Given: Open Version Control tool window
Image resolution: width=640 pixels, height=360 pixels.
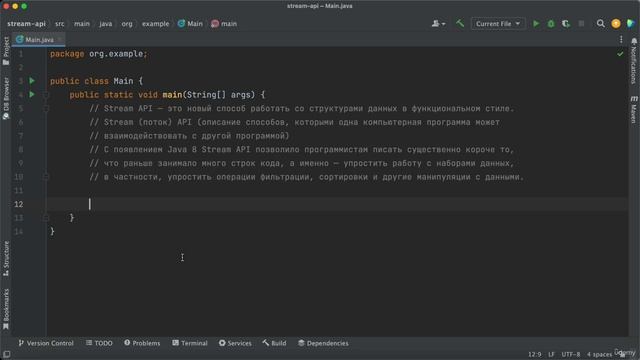Looking at the screenshot, I should pyautogui.click(x=46, y=343).
